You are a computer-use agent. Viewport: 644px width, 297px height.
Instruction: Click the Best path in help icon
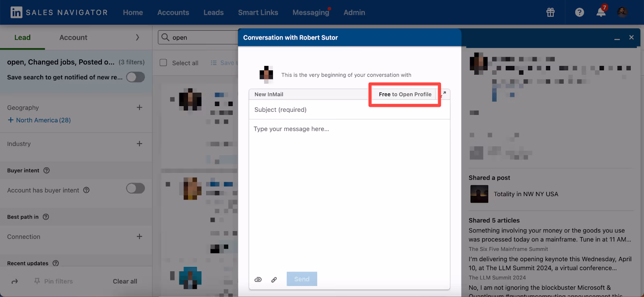(46, 217)
